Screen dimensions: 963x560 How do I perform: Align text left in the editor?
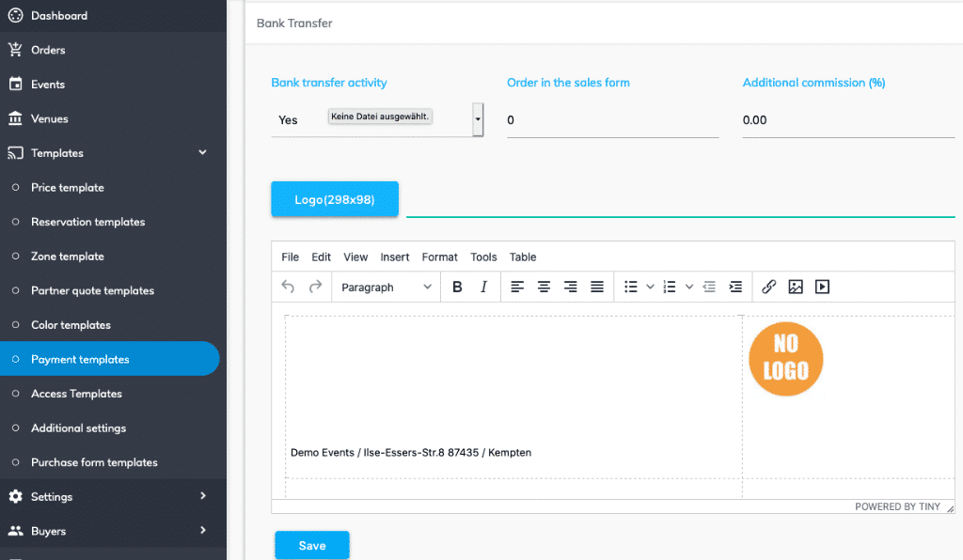click(517, 287)
